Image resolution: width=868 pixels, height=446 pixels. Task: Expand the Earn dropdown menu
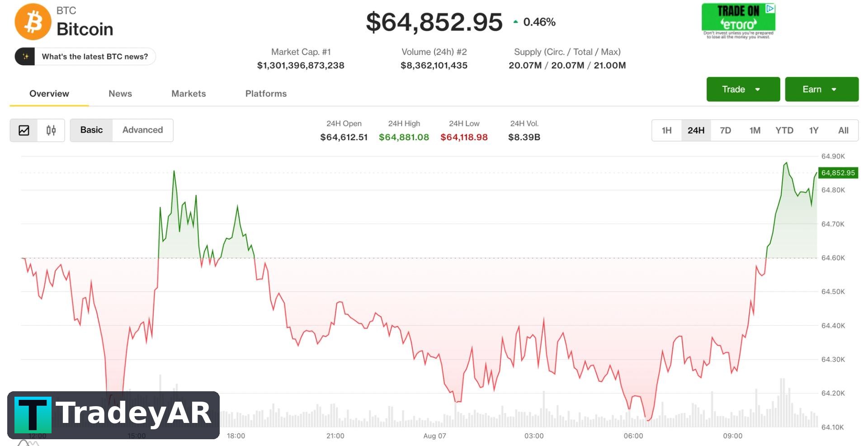[821, 89]
